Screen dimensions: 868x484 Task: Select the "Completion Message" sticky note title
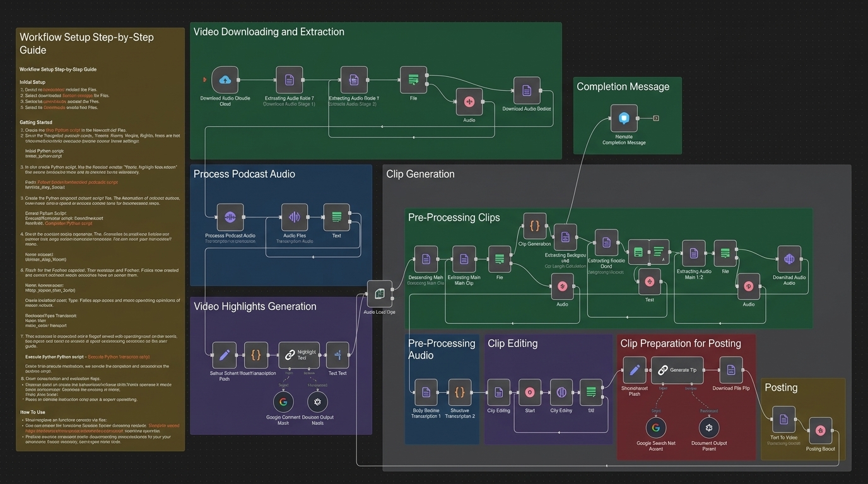(623, 87)
